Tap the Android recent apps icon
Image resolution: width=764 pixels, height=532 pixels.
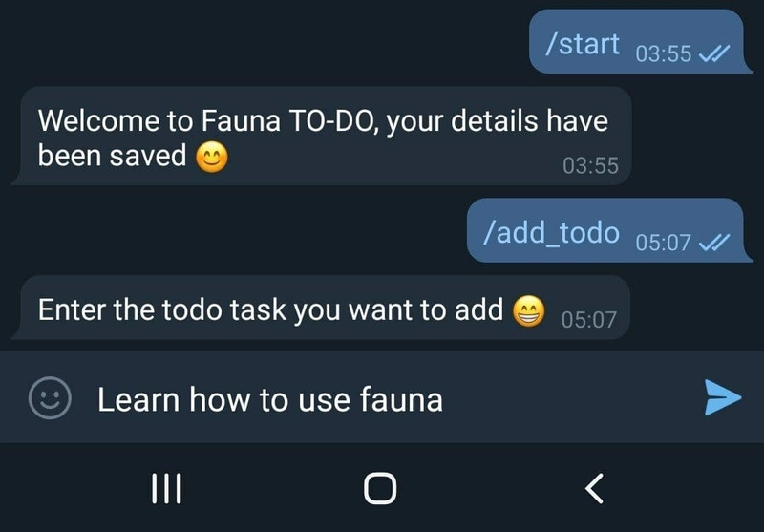166,488
